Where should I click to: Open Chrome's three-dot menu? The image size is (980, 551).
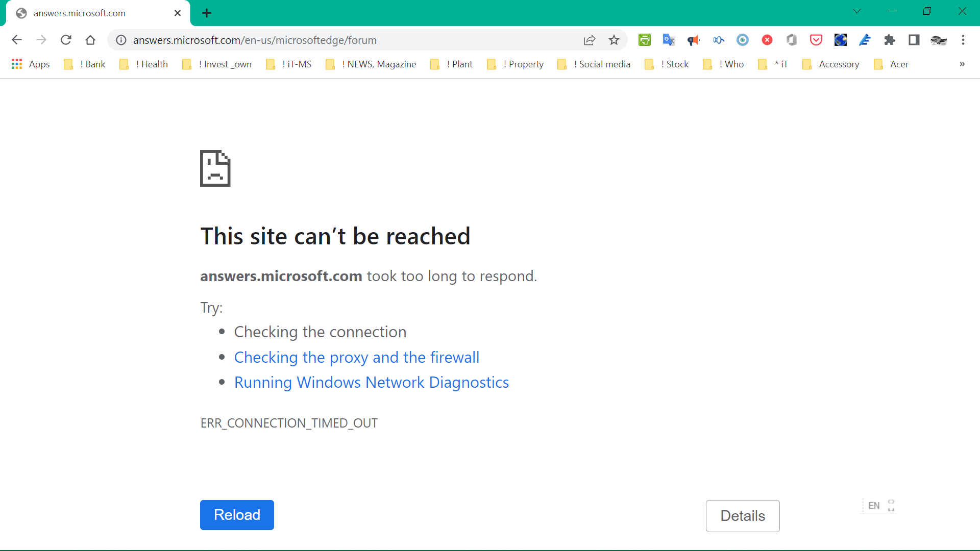(x=963, y=40)
